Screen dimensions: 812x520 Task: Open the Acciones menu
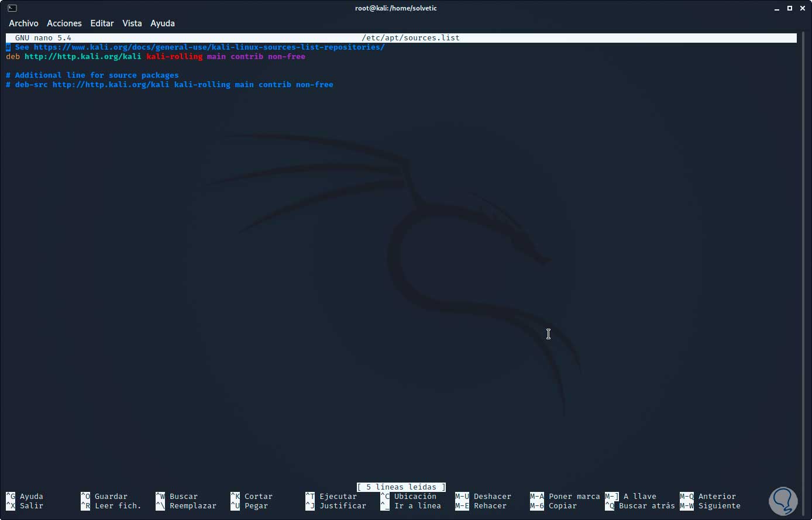[64, 23]
